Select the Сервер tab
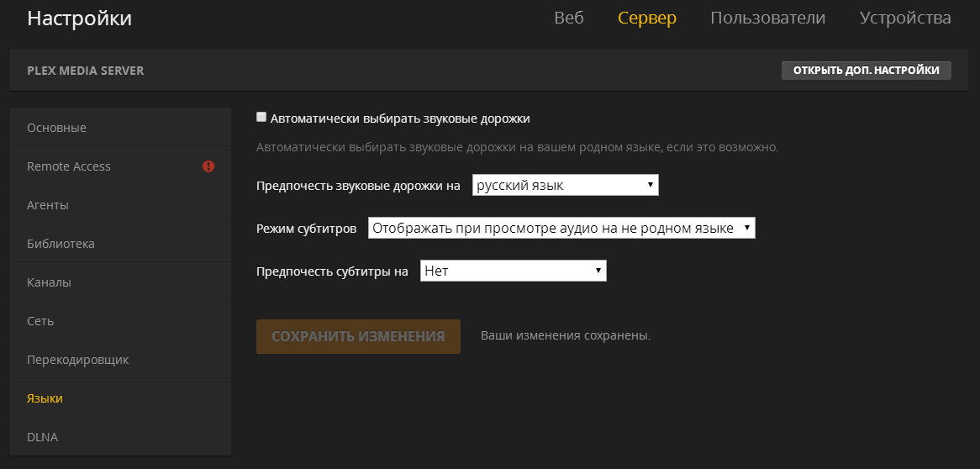This screenshot has height=469, width=980. 646,18
